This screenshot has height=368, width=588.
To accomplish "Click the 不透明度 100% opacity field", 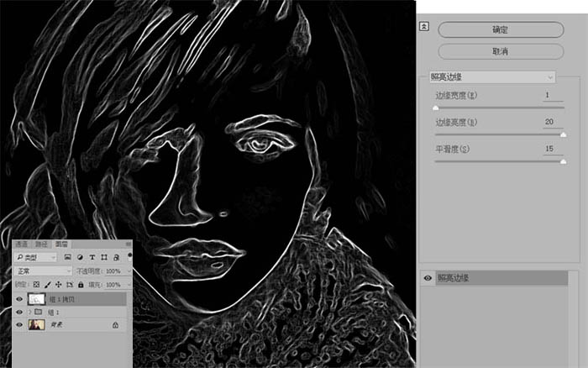I will pyautogui.click(x=113, y=271).
